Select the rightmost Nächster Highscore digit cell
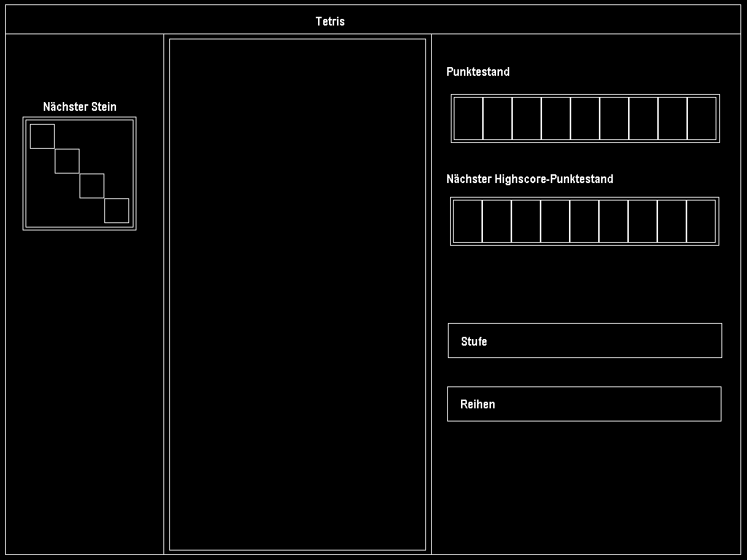747x560 pixels. pos(701,221)
